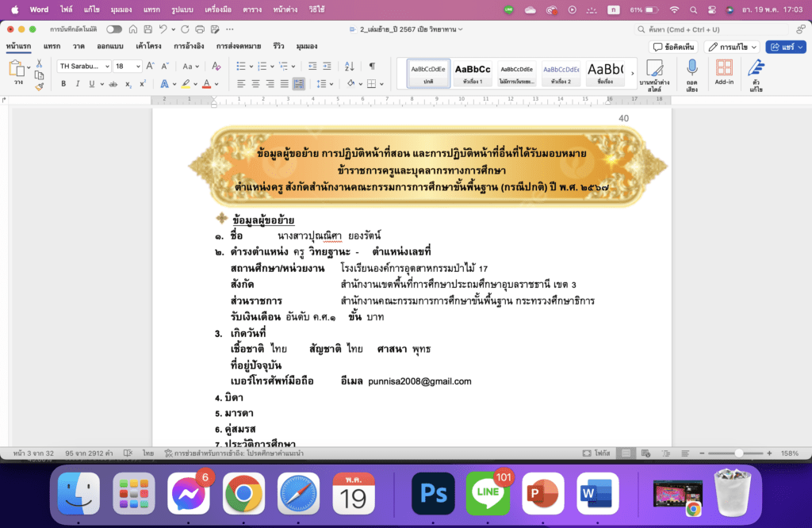This screenshot has height=528, width=812.
Task: Click the Numbering list icon
Action: point(262,67)
